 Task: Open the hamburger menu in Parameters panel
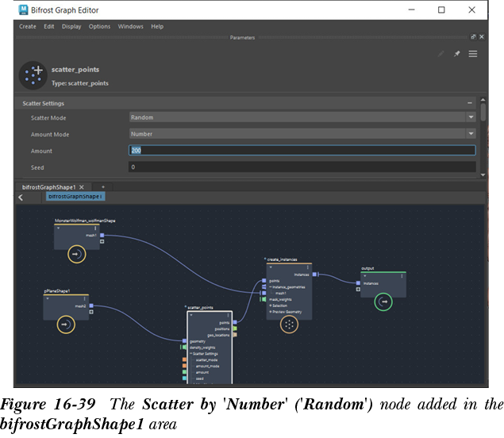[x=473, y=54]
